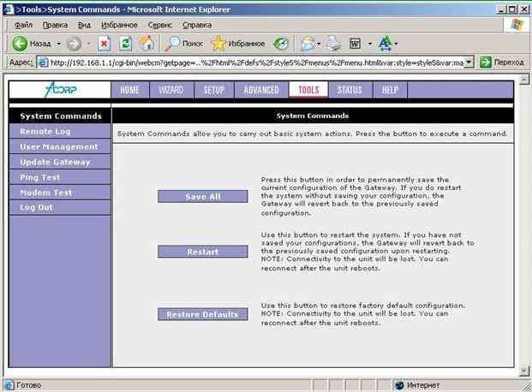Open the Справка menu
The image size is (532, 392).
197,25
